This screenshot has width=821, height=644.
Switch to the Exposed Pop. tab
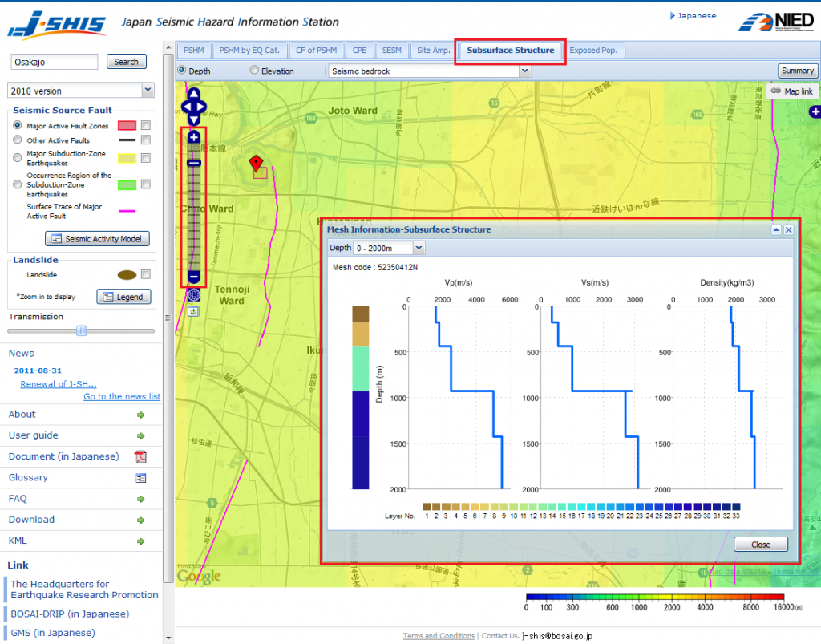click(x=595, y=50)
